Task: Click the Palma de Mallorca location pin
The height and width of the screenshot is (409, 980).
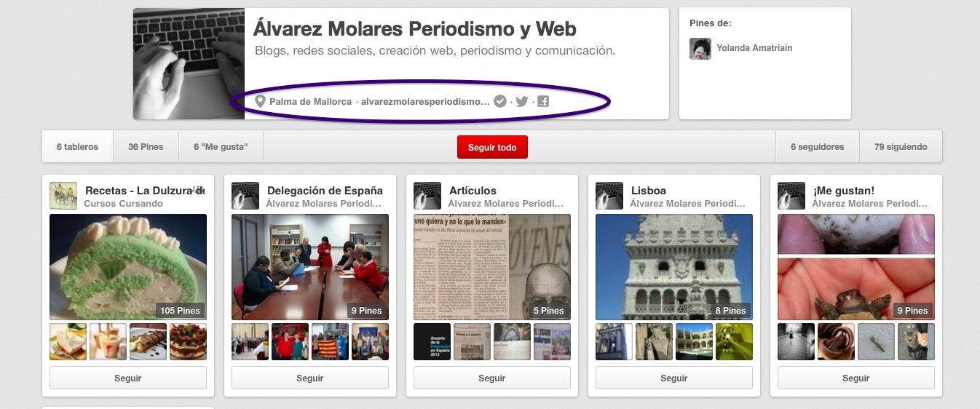Action: [x=260, y=101]
